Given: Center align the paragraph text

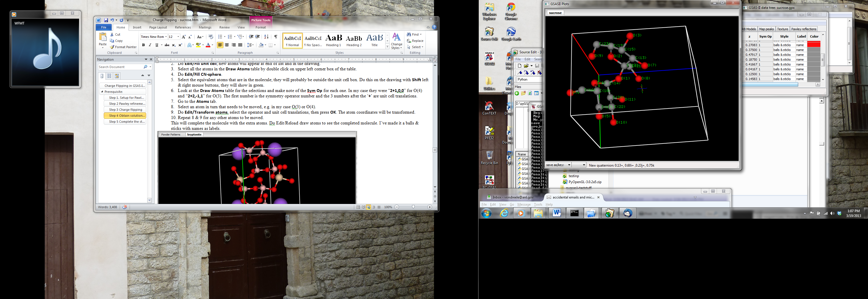Looking at the screenshot, I should (x=227, y=45).
